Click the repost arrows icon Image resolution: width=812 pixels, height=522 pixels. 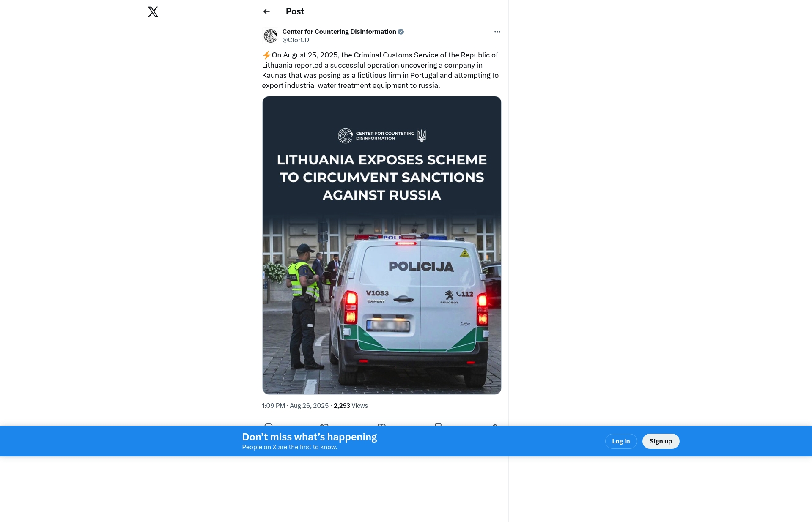pos(324,424)
